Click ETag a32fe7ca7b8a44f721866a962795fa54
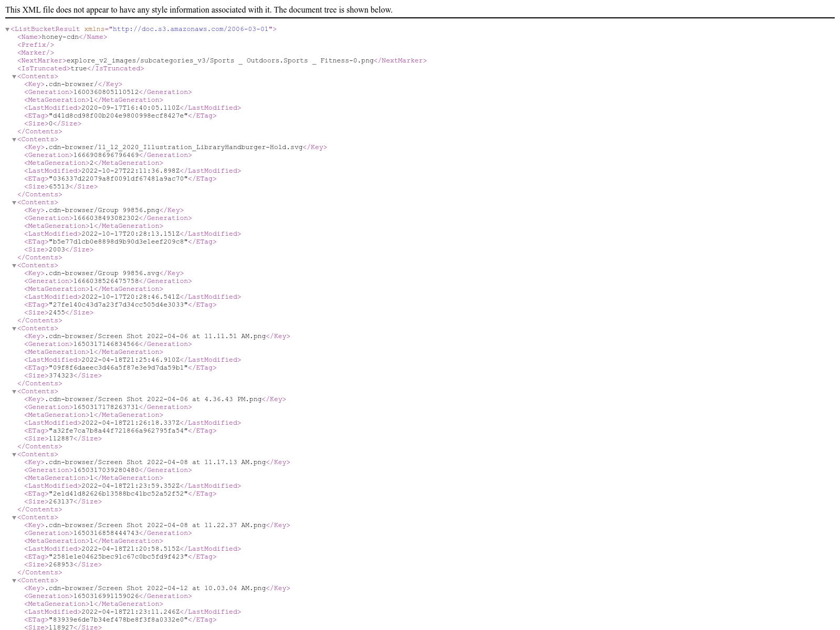 pos(118,430)
